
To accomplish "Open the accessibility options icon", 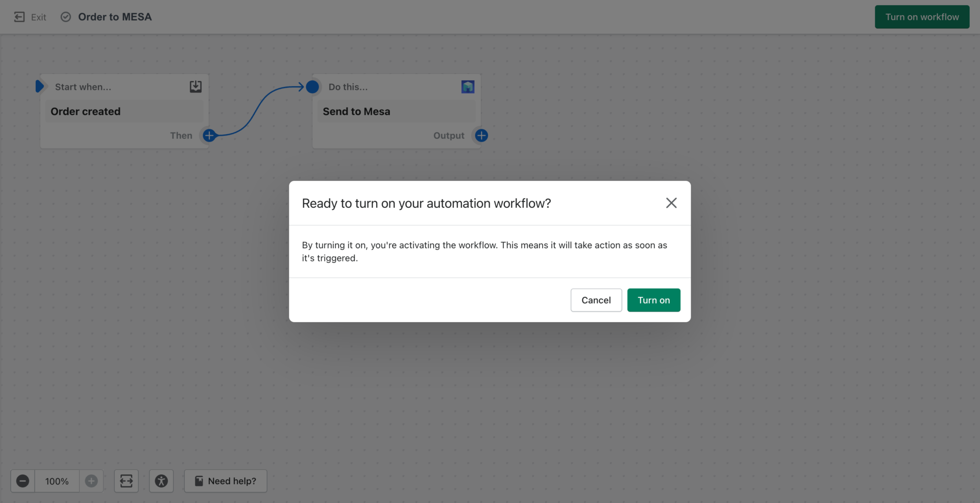I will (x=161, y=481).
